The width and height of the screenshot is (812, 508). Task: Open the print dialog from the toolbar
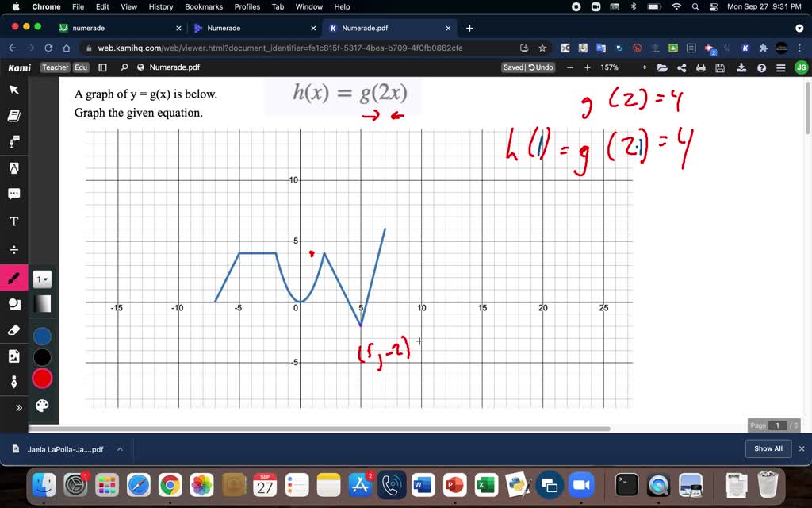(700, 67)
